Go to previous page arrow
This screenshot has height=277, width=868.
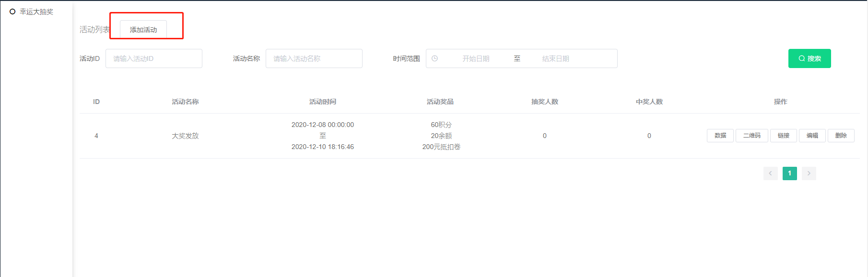[771, 173]
